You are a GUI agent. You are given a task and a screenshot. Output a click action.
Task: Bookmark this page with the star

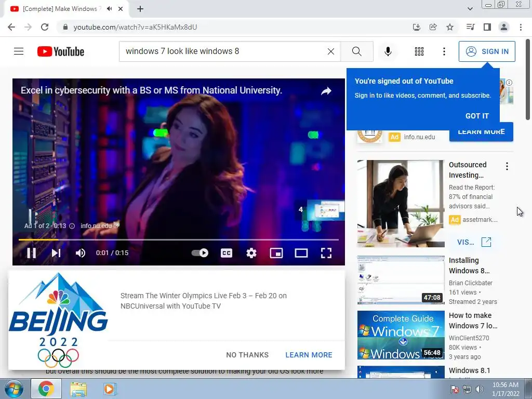pos(450,27)
